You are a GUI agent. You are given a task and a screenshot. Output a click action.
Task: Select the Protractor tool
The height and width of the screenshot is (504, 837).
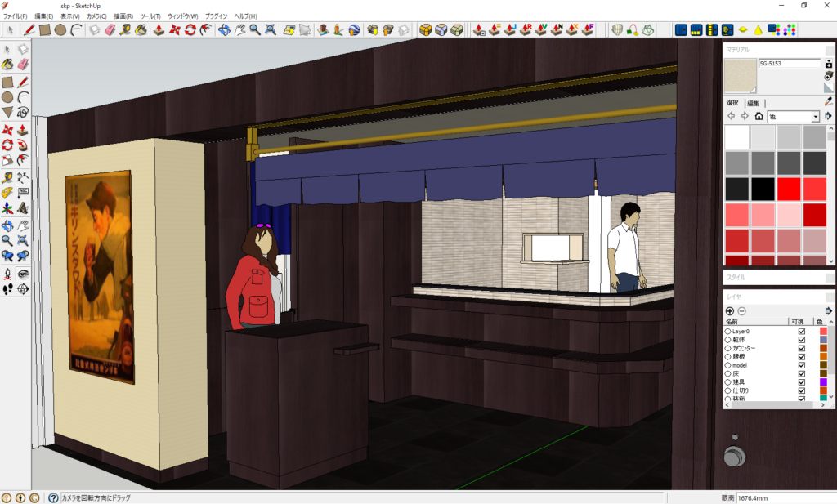click(7, 193)
